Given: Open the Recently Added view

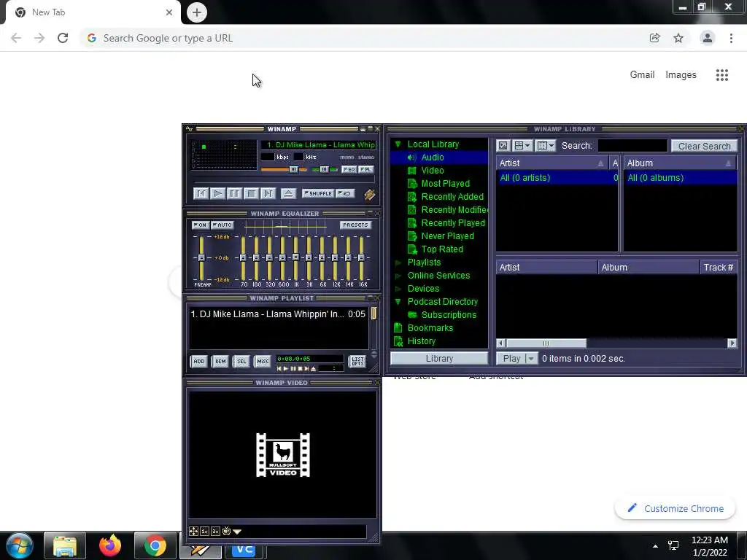Looking at the screenshot, I should point(452,197).
